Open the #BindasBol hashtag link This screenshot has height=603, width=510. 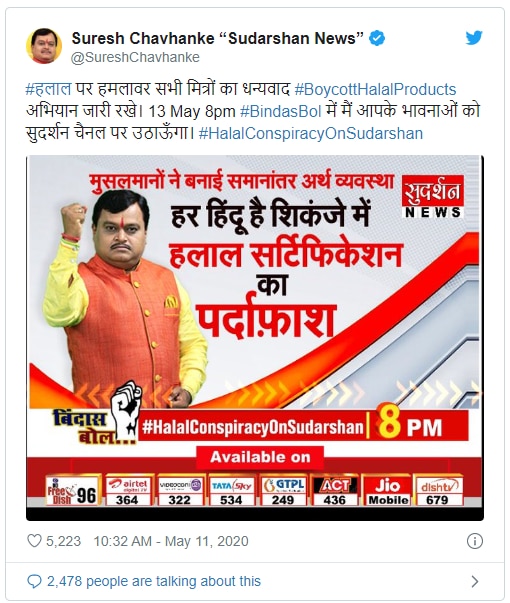(x=280, y=112)
